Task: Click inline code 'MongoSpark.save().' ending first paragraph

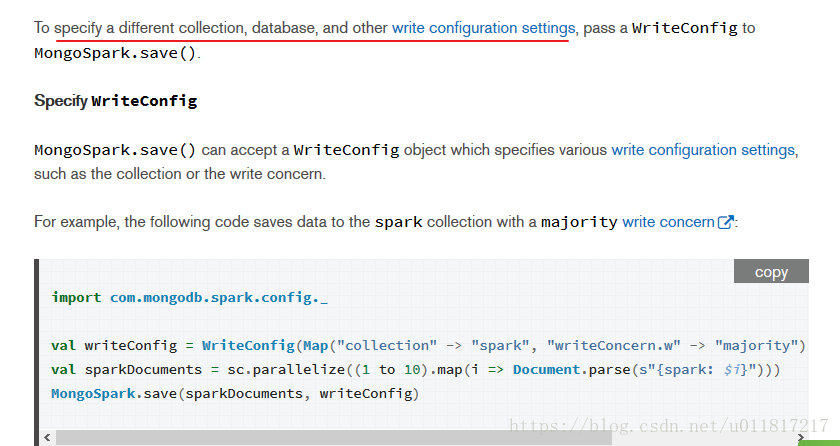Action: 117,54
